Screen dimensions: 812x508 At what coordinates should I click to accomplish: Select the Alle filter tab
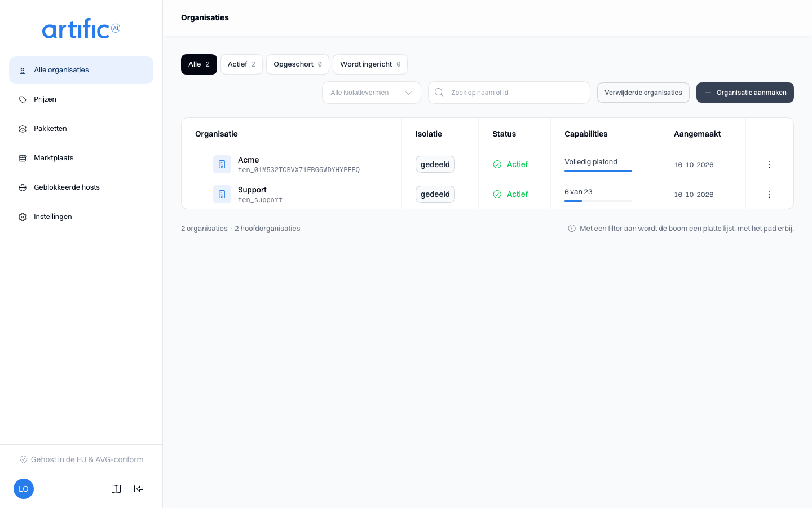199,64
